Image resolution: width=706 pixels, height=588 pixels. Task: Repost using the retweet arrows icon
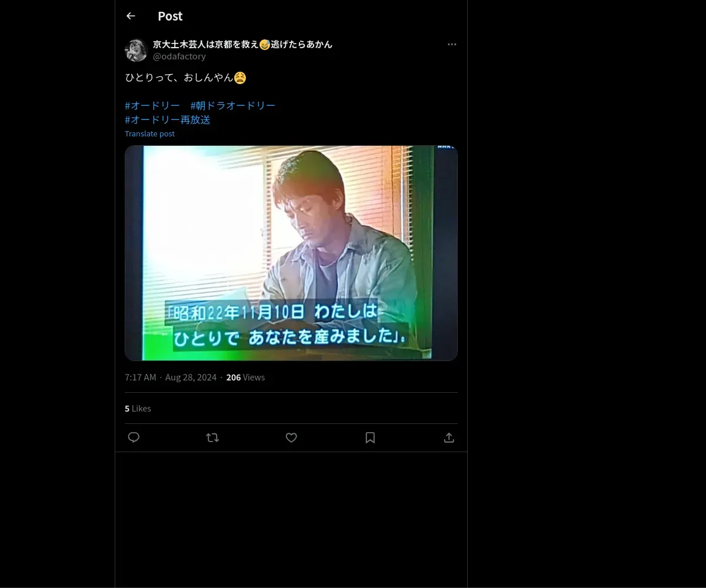(x=212, y=437)
